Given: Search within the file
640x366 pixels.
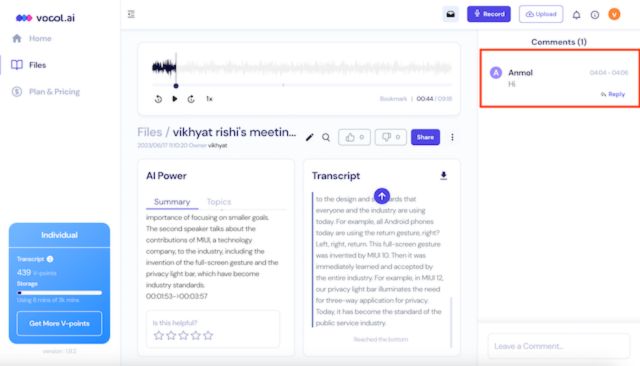Looking at the screenshot, I should (x=326, y=138).
